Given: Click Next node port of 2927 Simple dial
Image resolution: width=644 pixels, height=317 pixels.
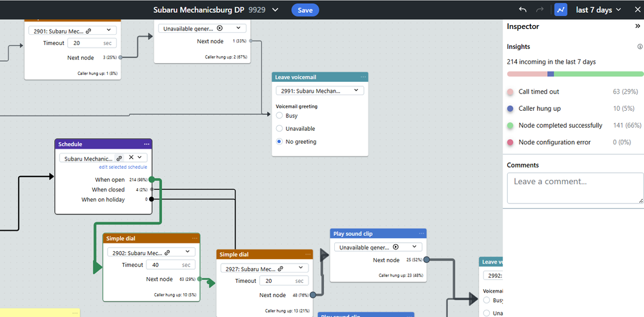Looking at the screenshot, I should [312, 295].
